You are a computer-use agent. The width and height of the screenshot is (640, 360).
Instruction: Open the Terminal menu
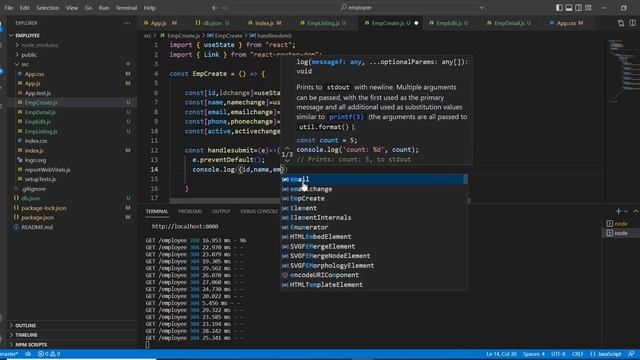[126, 8]
